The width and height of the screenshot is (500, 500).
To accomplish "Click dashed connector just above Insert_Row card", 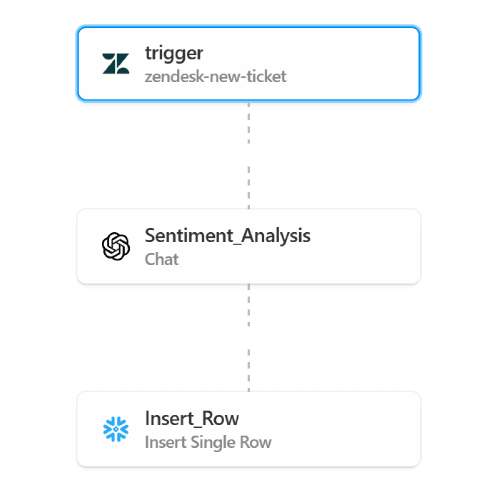I will (x=249, y=371).
